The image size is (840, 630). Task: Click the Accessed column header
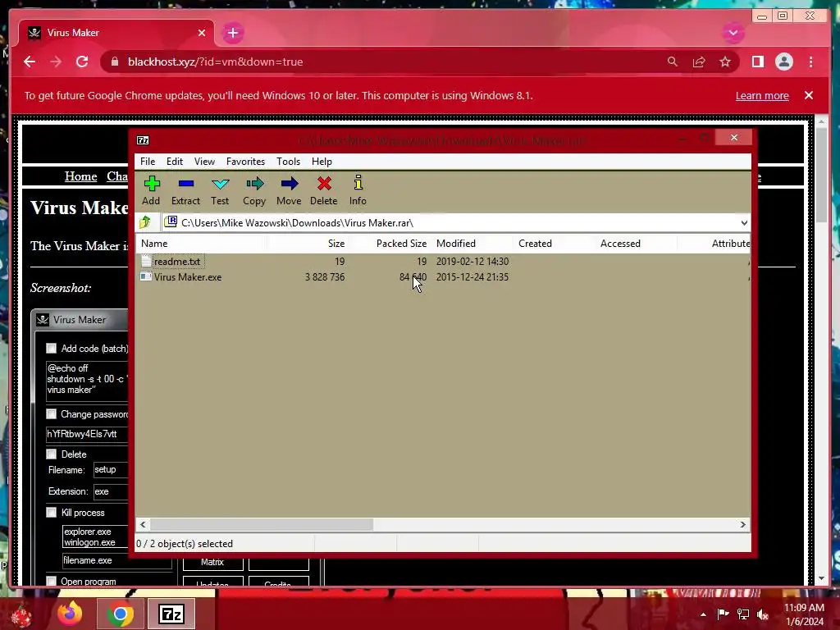(636, 243)
